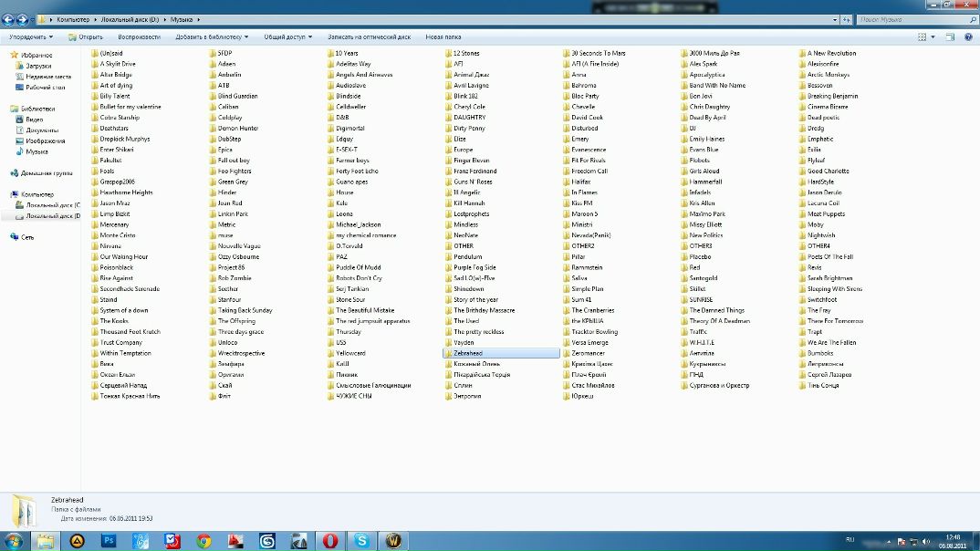
Task: Click Локальный диск (D:) in breadcrumb
Action: coord(130,20)
